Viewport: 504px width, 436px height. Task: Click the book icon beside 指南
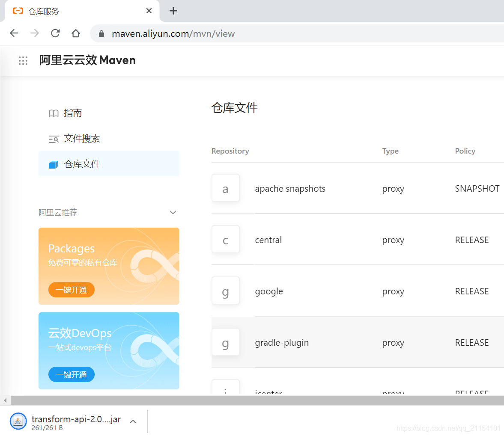tap(54, 113)
